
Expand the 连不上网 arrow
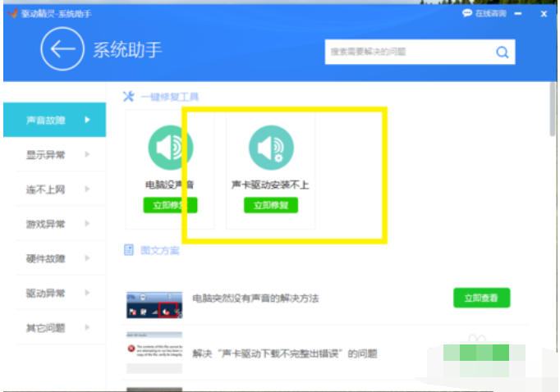click(87, 189)
